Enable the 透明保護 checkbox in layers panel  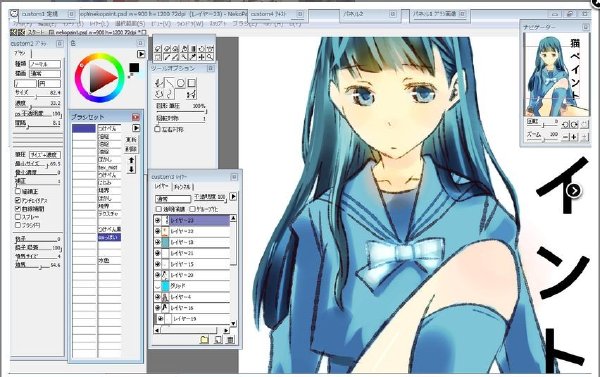(158, 209)
